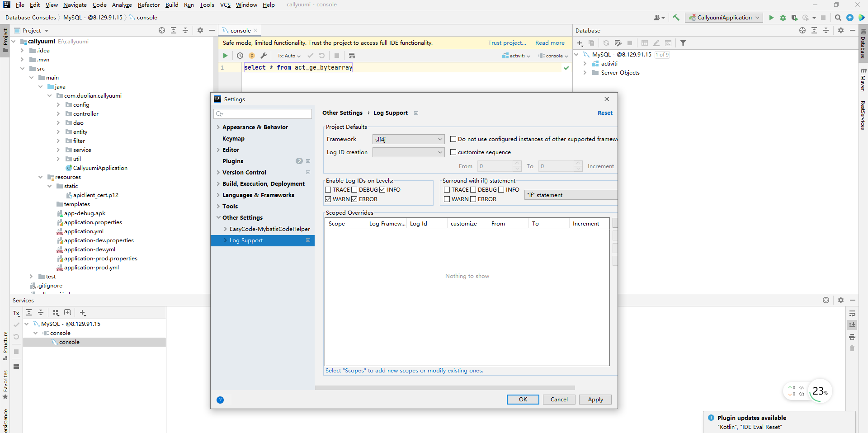868x433 pixels.
Task: Uncheck INFO under Enable Log IDs on Levels
Action: (382, 190)
